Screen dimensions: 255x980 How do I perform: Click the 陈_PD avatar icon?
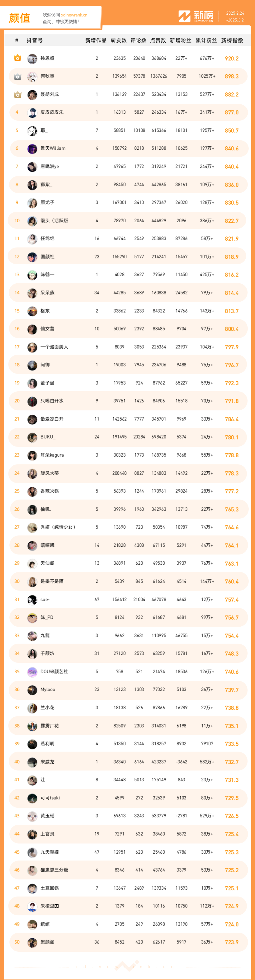(x=32, y=617)
